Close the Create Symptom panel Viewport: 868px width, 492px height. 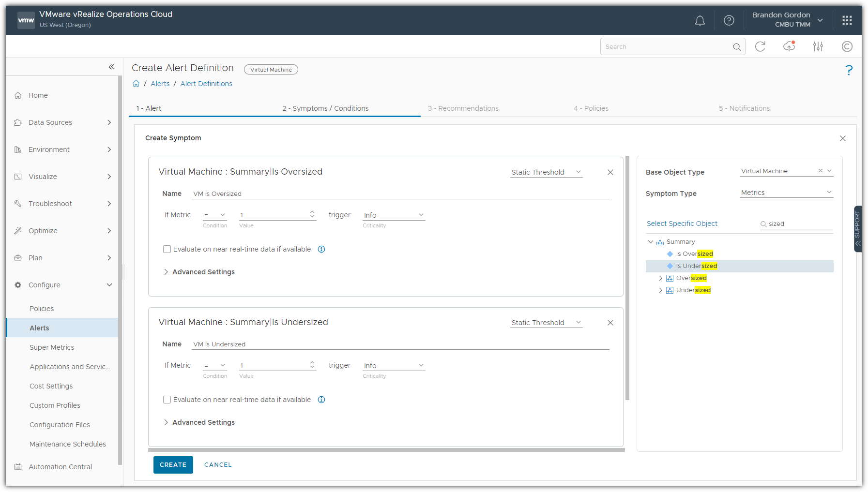[843, 138]
